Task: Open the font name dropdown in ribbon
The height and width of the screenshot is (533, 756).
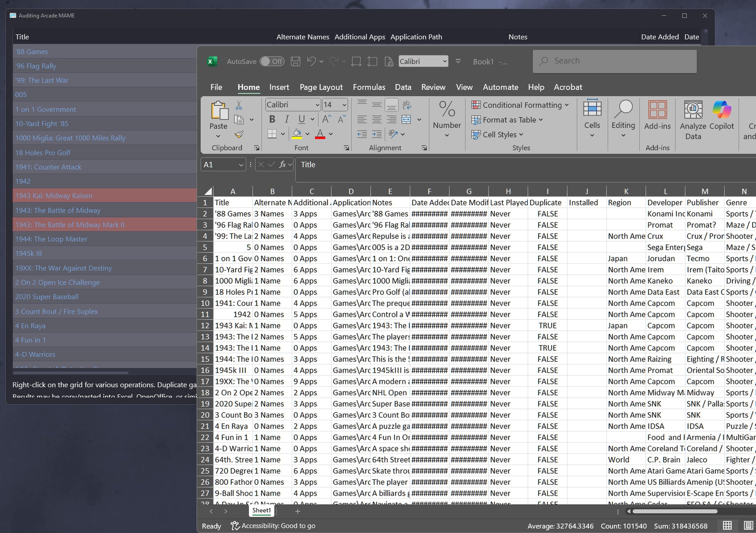Action: 317,105
